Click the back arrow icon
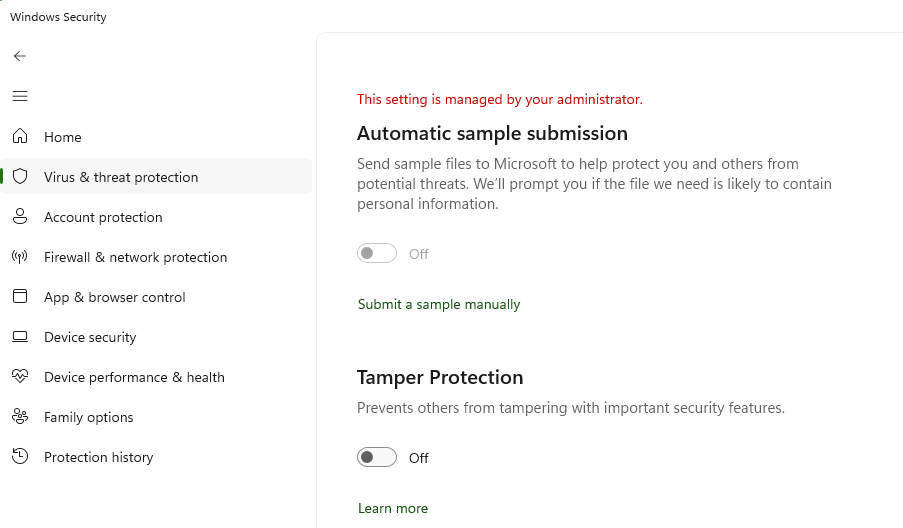Screen dimensions: 903x528 pos(20,56)
